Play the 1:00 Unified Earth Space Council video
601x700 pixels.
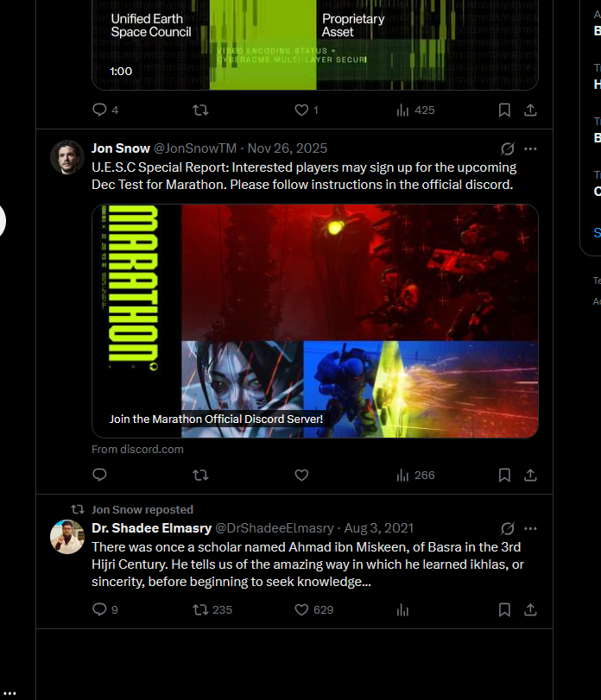[315, 45]
